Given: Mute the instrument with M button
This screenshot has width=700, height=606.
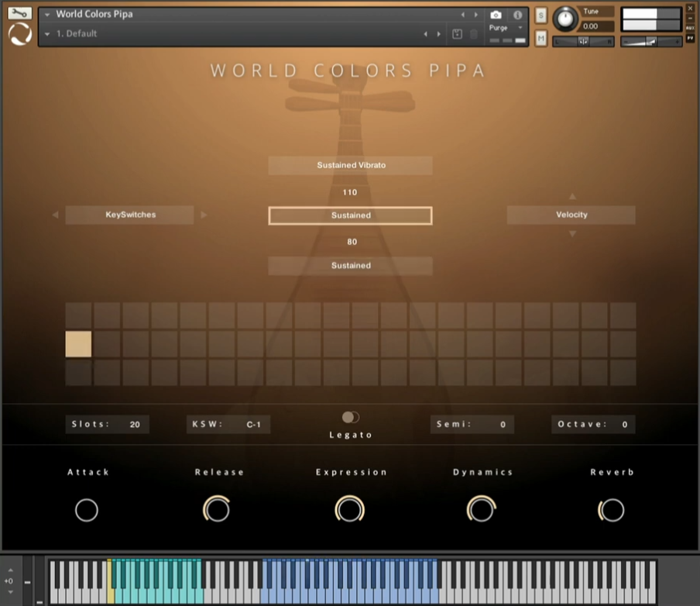Looking at the screenshot, I should pos(540,39).
